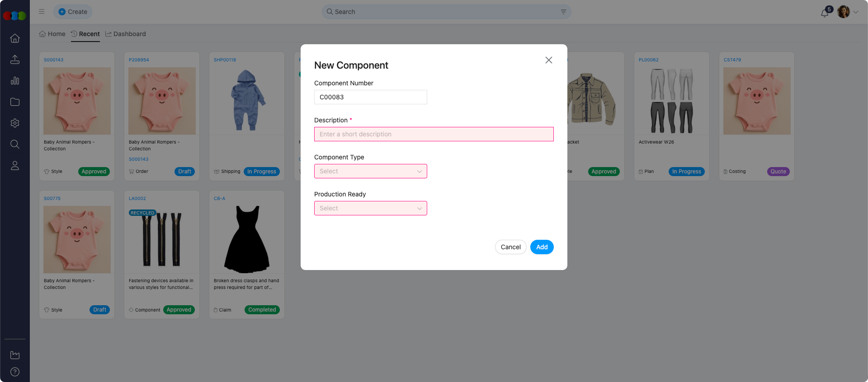Click the 'Activewear W26' title text
This screenshot has height=382, width=868.
tap(656, 142)
